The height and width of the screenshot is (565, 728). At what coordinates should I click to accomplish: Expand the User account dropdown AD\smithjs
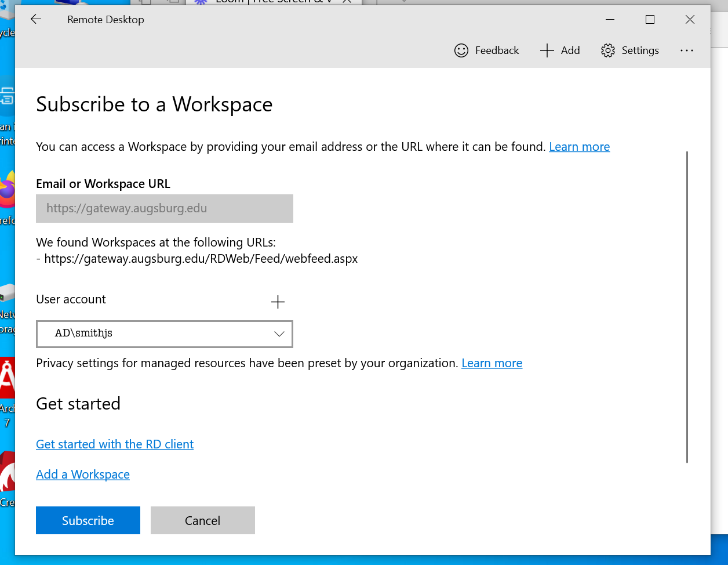point(165,334)
